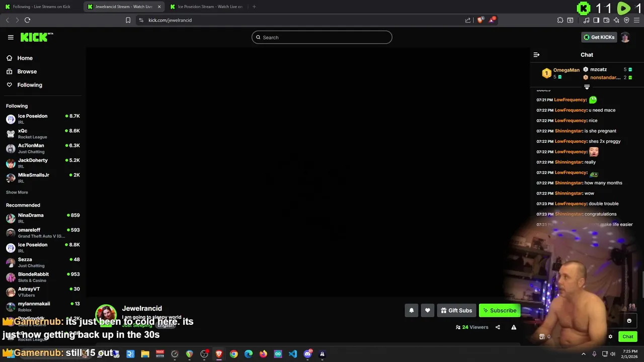Click the KICK logo
644x362 pixels.
coord(37,37)
